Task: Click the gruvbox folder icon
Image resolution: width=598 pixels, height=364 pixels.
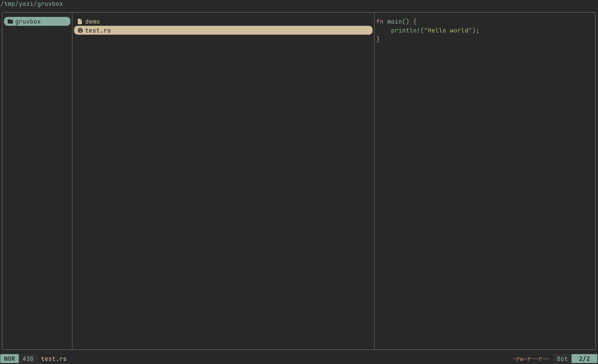Action: [10, 21]
